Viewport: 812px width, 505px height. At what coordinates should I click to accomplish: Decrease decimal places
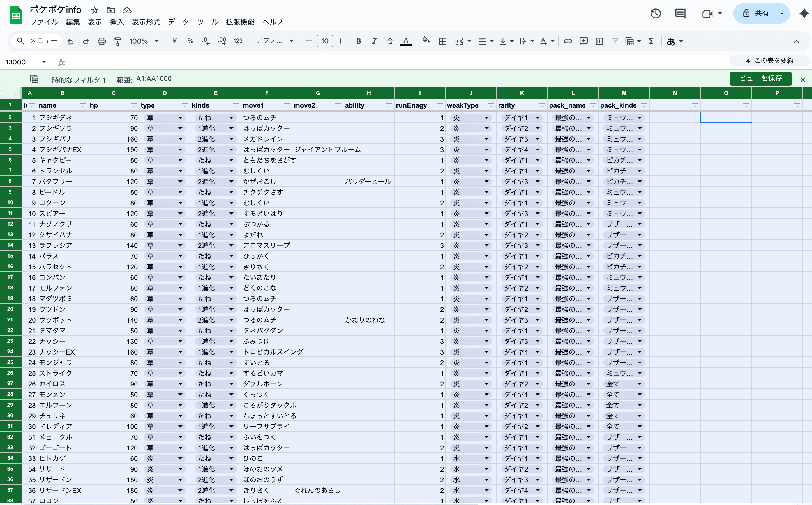[206, 41]
